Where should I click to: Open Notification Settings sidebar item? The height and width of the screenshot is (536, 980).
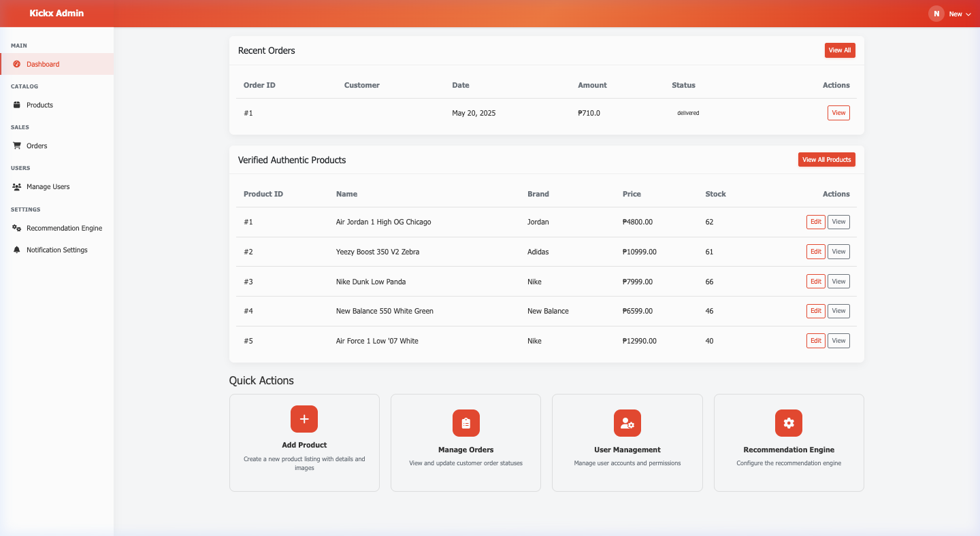click(x=56, y=250)
